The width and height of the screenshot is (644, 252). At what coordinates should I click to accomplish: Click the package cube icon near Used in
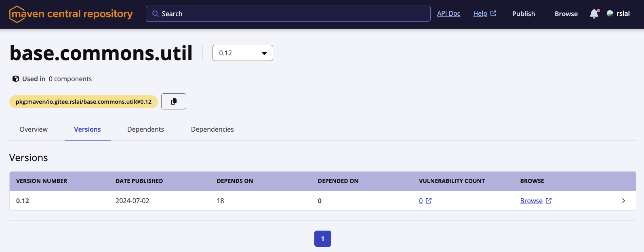click(x=16, y=79)
